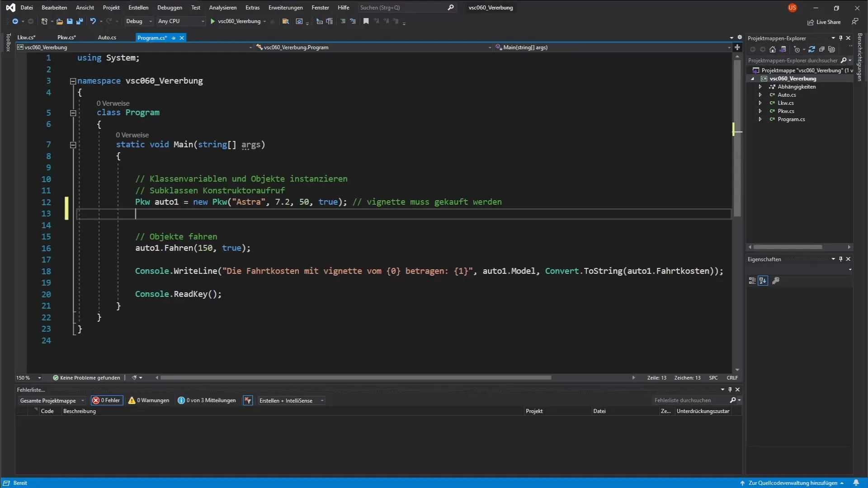
Task: Toggle auto-hide pin on Projektmappen-Explorer
Action: [841, 38]
